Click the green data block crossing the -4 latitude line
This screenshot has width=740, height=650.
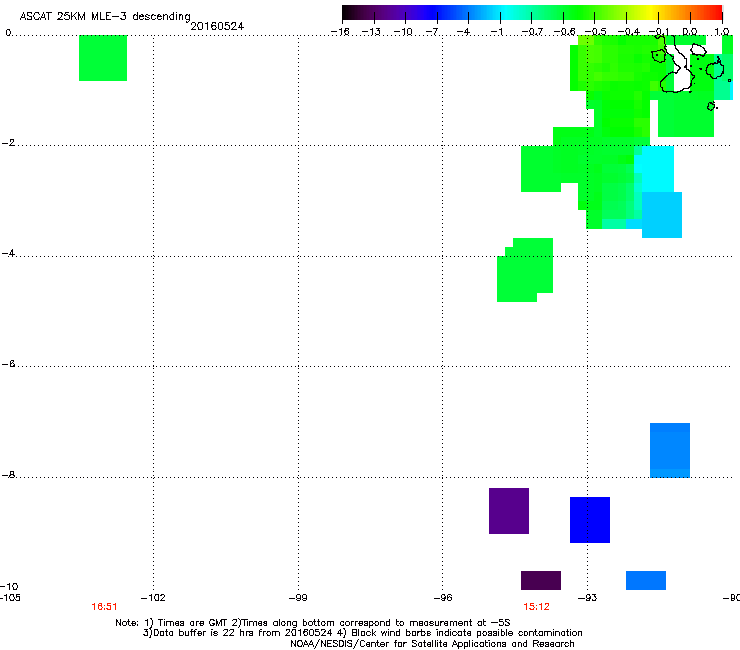(x=525, y=270)
